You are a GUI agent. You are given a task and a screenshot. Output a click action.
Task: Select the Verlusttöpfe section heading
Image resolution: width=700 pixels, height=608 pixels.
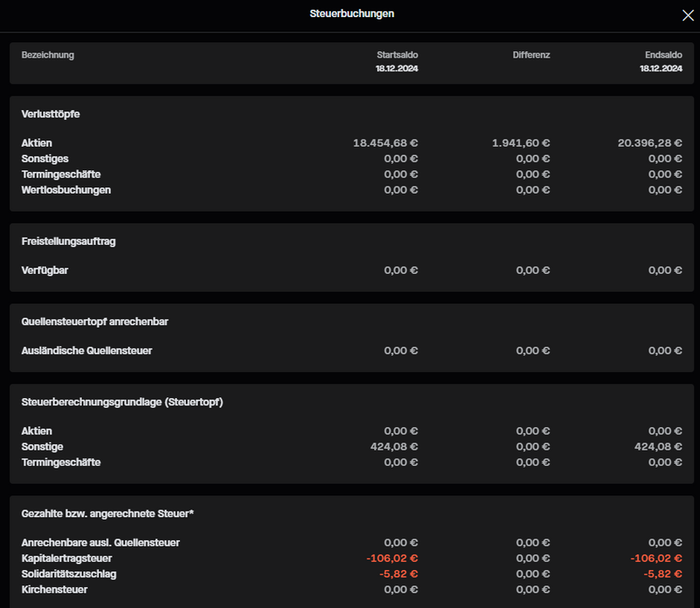pos(50,114)
